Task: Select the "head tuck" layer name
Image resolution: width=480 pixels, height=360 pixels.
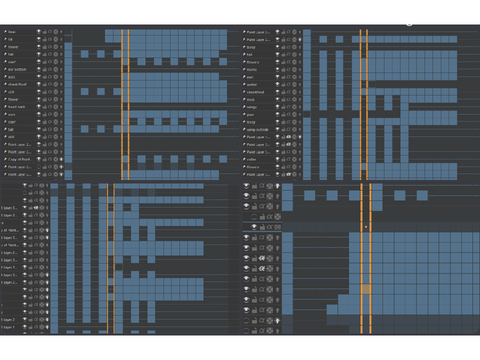Action: pyautogui.click(x=17, y=107)
